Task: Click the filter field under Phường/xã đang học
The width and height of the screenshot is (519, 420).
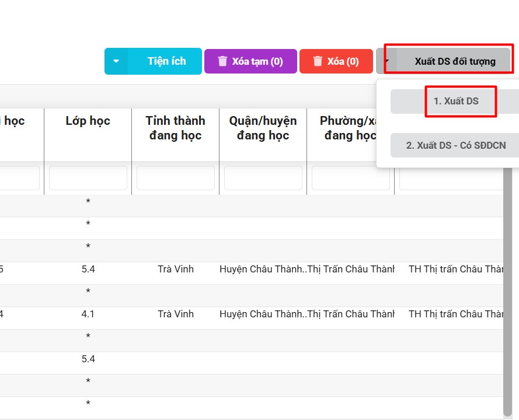Action: point(350,178)
